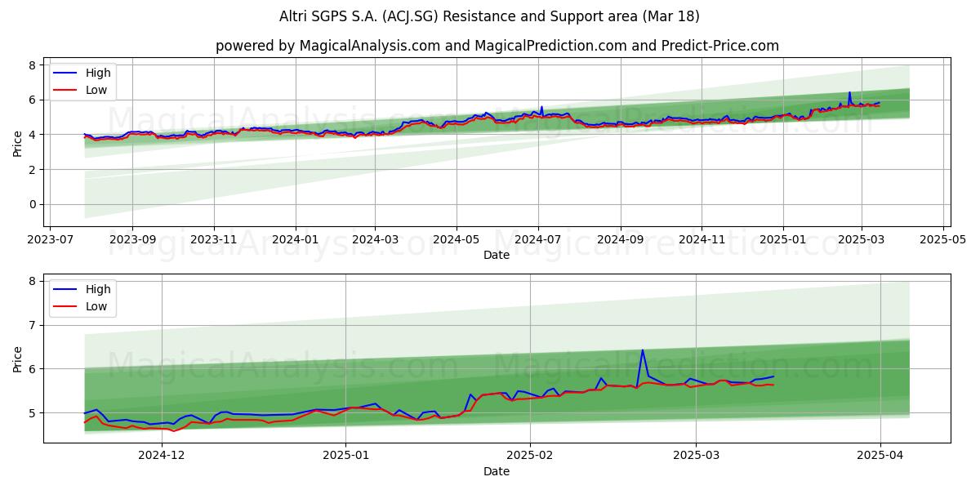The image size is (980, 490).
Task: Click the y-axis value '8' in the top chart
Action: (31, 65)
